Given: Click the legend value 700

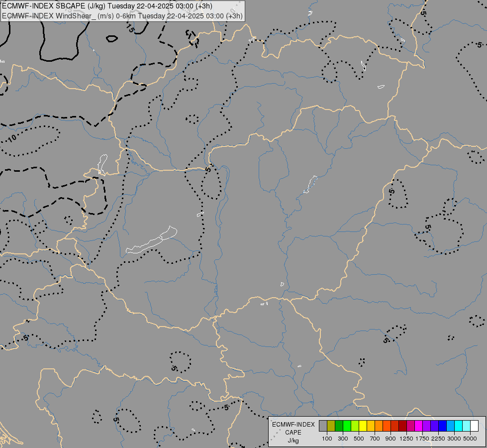Looking at the screenshot, I should pyautogui.click(x=375, y=439).
